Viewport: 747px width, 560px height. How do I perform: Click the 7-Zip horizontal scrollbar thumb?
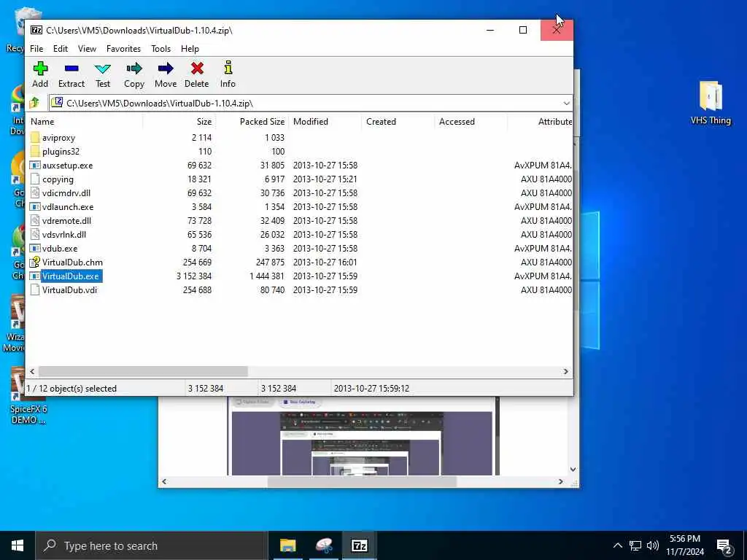point(143,371)
